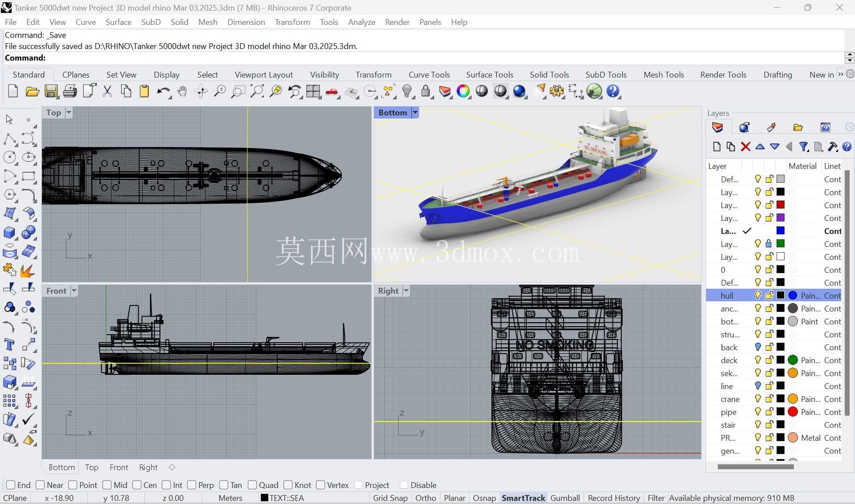Screen dimensions: 855x504
Task: Click the Text tool in sidebar
Action: (9, 345)
